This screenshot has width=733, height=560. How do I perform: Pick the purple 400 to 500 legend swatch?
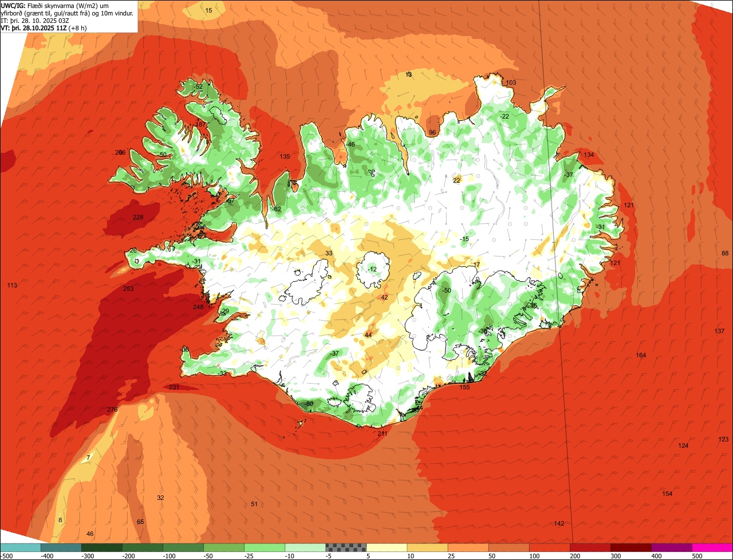pos(672,547)
